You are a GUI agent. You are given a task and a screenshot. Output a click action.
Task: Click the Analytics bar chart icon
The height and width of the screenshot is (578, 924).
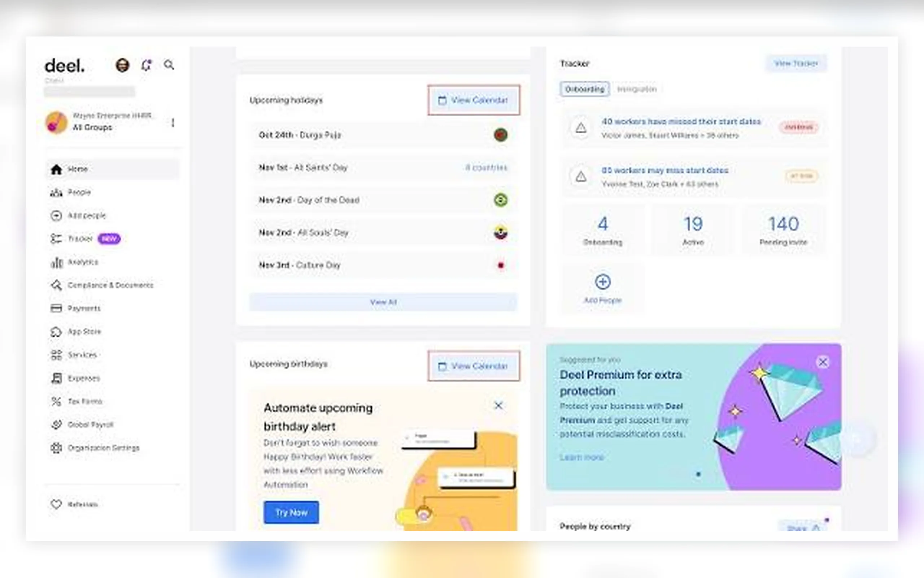[x=57, y=262]
